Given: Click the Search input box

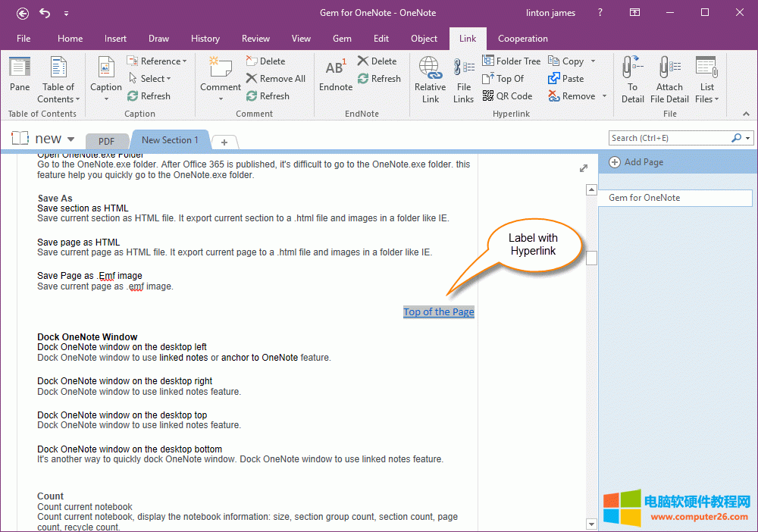Looking at the screenshot, I should click(x=669, y=138).
